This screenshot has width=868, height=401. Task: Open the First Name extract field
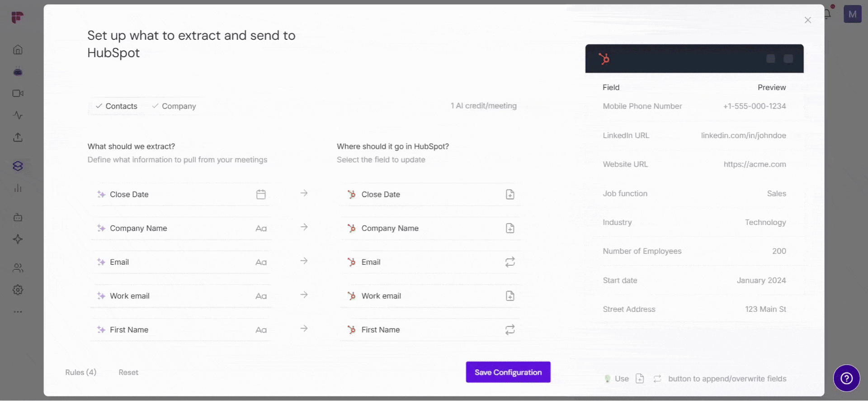181,330
